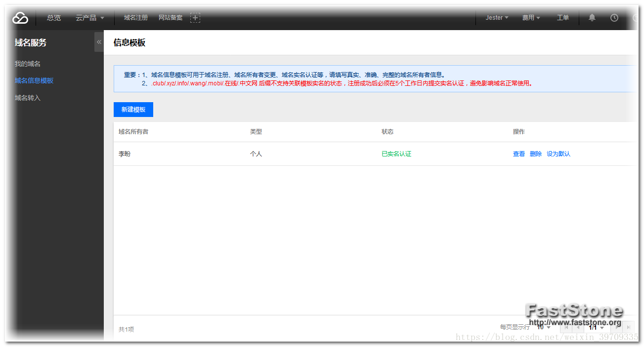Click the 共1项 total count text
644x347 pixels.
[126, 329]
